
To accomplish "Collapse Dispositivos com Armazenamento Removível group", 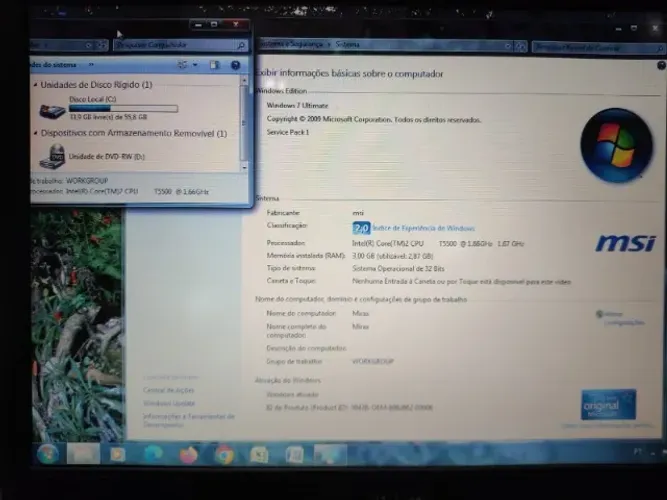I will click(x=36, y=133).
